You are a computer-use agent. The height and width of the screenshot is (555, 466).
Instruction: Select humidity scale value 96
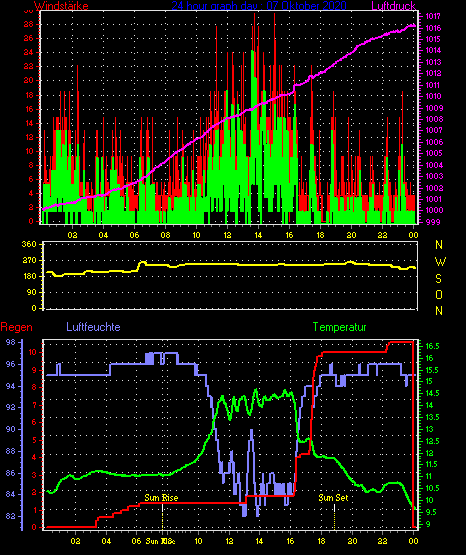pyautogui.click(x=11, y=364)
